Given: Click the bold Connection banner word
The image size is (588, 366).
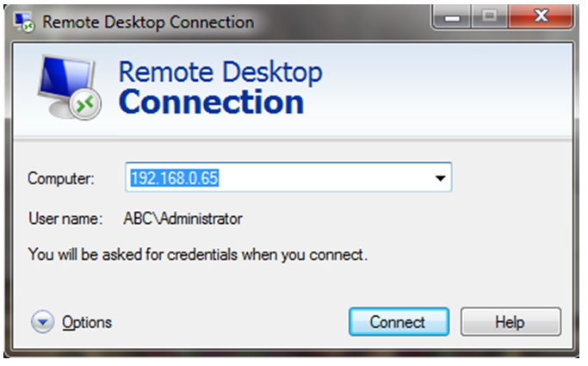Looking at the screenshot, I should click(x=211, y=102).
